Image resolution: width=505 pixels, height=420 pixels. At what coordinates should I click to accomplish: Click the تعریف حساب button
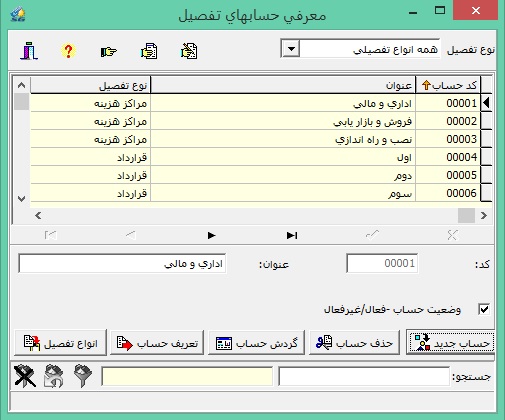157,343
